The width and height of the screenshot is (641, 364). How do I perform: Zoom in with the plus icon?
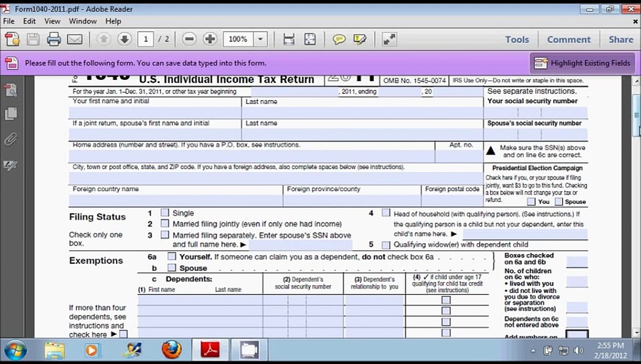tap(210, 39)
